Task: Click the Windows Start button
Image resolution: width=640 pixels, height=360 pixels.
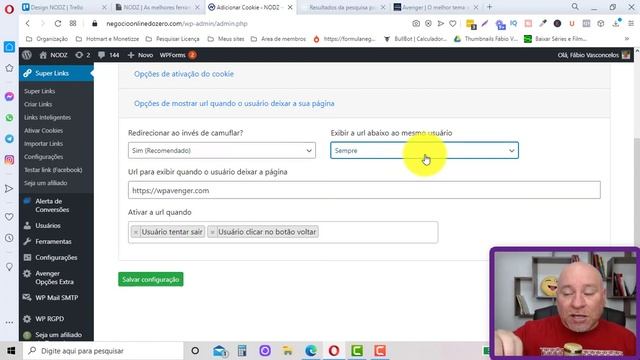Action: tap(11, 351)
